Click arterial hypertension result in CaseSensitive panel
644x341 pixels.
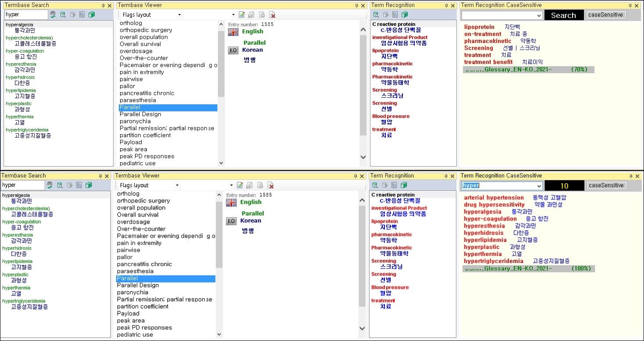click(494, 198)
